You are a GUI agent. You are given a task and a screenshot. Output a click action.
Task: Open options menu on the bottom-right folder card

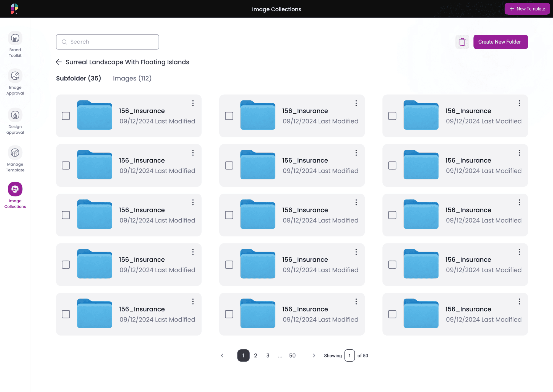[519, 301]
